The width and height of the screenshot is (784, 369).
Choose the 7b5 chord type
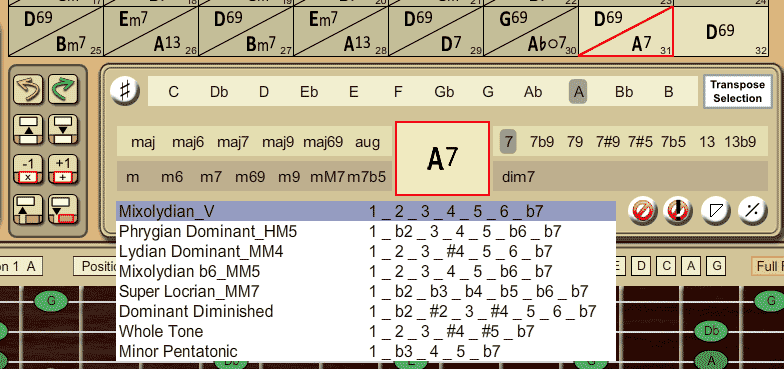[x=674, y=142]
